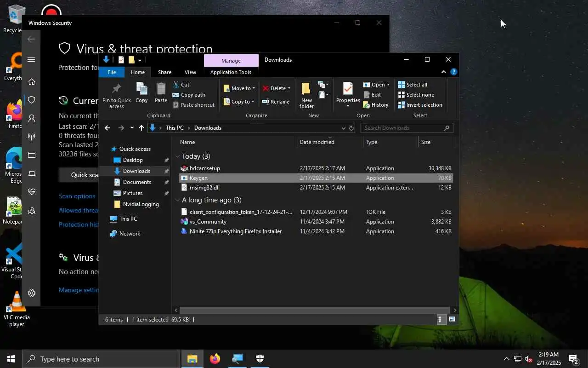Click the Copy ribbon button
The height and width of the screenshot is (368, 588).
click(x=141, y=93)
